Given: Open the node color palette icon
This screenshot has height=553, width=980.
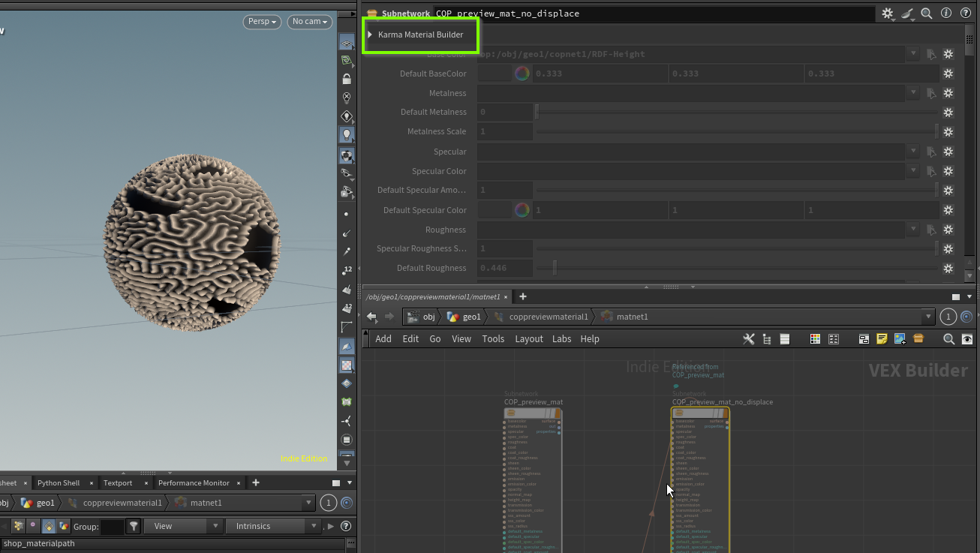Looking at the screenshot, I should pyautogui.click(x=815, y=339).
